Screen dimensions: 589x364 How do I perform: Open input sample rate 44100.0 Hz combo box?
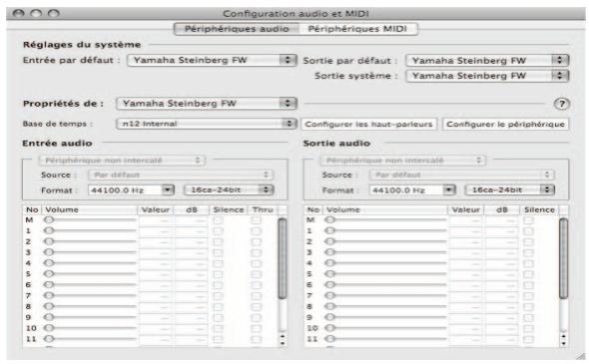click(131, 190)
